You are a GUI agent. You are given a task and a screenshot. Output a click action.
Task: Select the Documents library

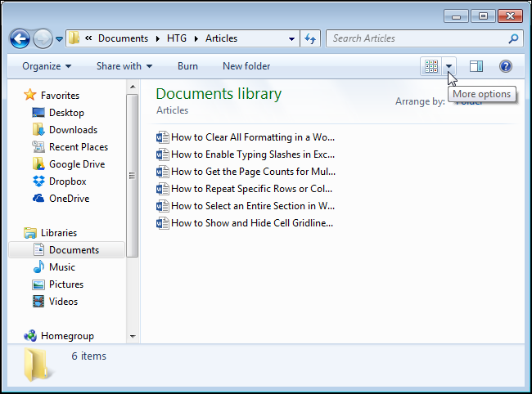(x=67, y=250)
